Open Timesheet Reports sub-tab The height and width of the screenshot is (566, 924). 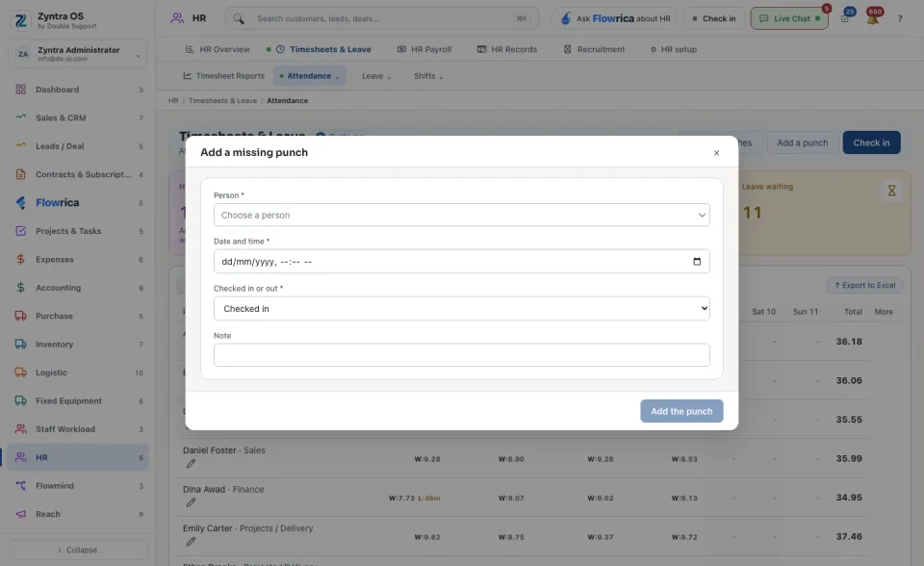click(224, 76)
